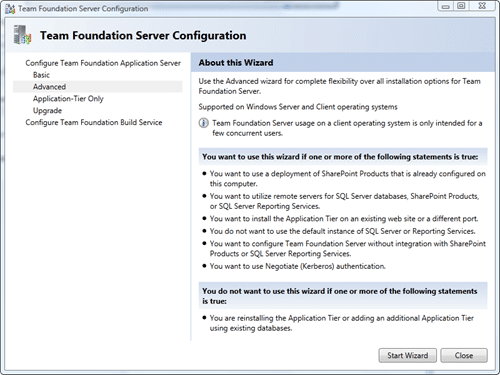Screen dimensions: 500x375
Task: Click bullet about remote servers for SQL Server
Action: coord(344,201)
